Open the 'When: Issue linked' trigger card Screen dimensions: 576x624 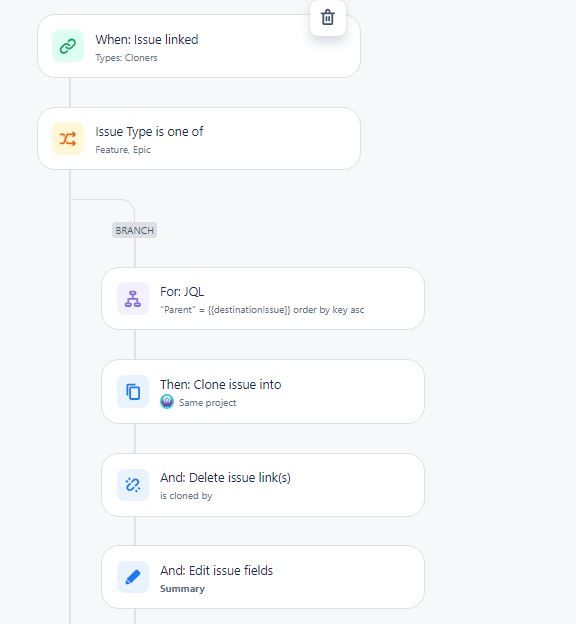click(x=199, y=46)
